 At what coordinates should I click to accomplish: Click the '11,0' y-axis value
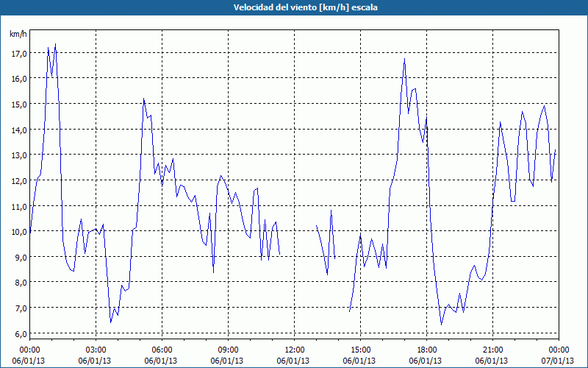pyautogui.click(x=19, y=207)
